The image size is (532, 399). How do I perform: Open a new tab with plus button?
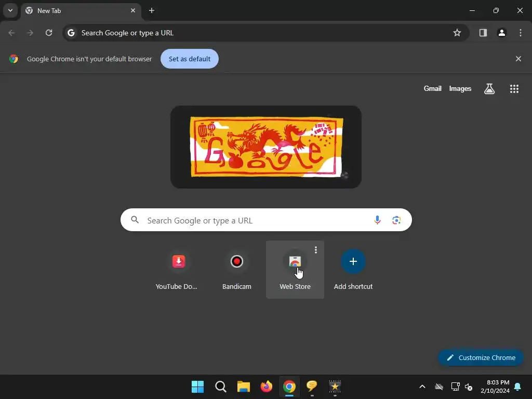click(x=152, y=10)
